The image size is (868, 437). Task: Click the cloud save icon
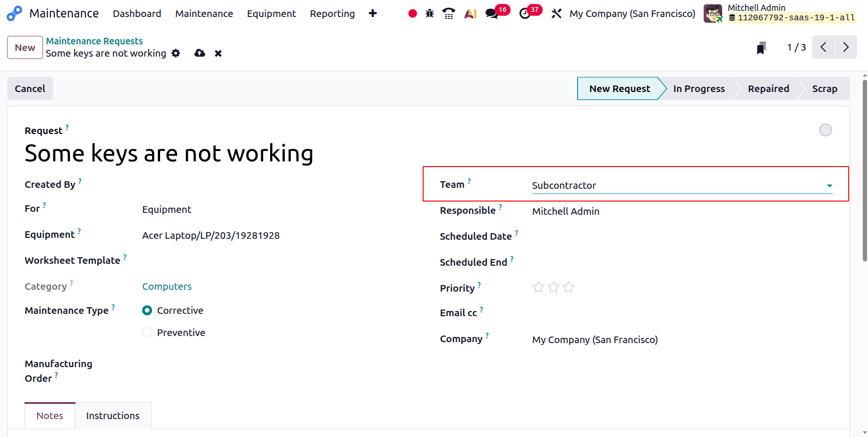200,53
